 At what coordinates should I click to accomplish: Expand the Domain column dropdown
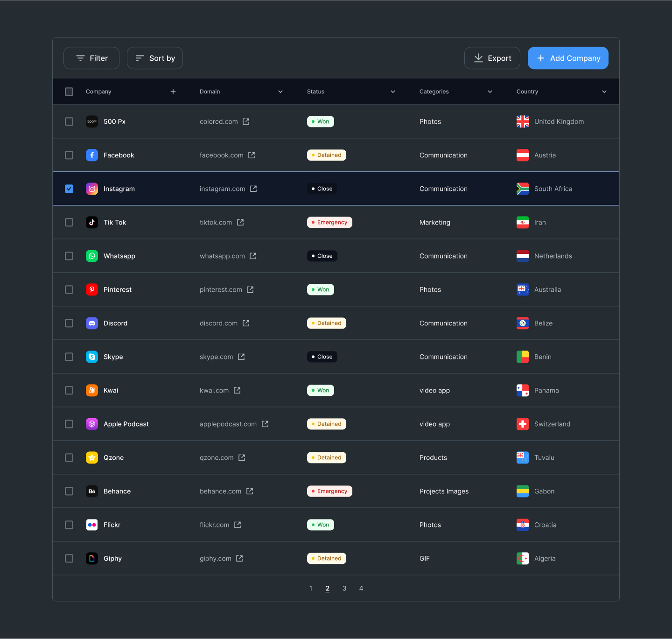(x=280, y=91)
